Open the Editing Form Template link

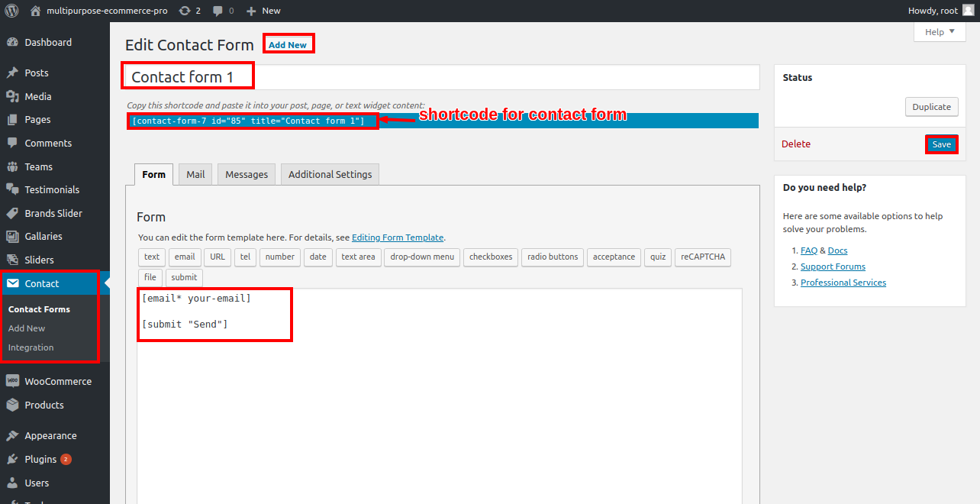pyautogui.click(x=398, y=237)
